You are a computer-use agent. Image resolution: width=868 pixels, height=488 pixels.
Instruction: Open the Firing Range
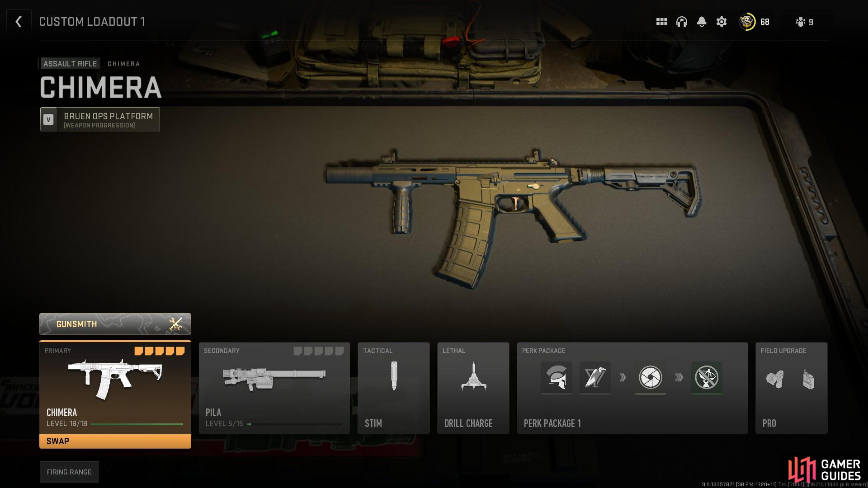(70, 471)
